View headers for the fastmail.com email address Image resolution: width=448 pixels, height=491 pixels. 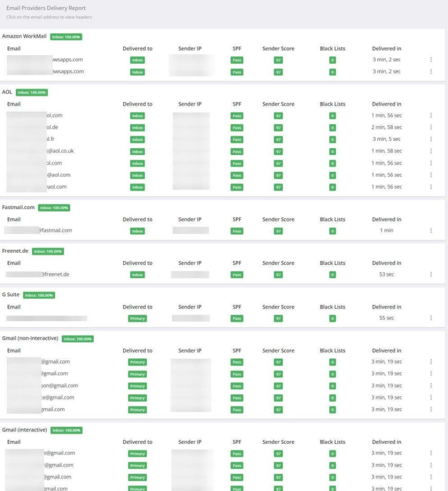pyautogui.click(x=56, y=231)
